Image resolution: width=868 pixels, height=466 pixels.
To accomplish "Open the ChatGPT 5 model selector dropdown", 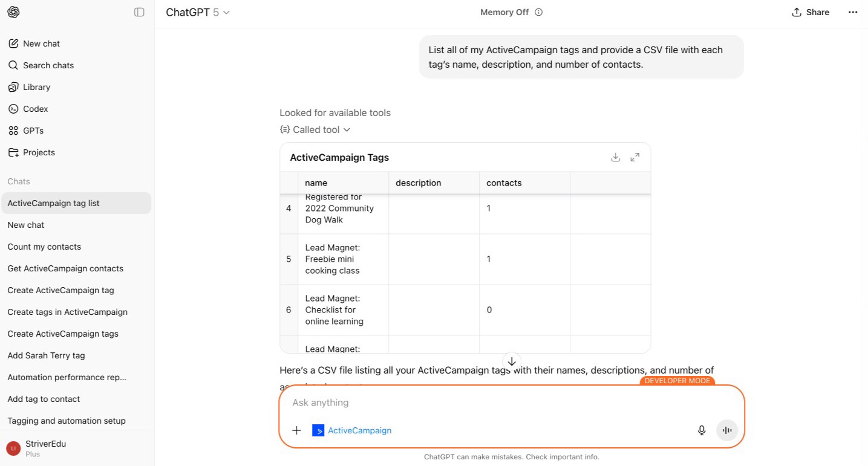I will tap(198, 12).
